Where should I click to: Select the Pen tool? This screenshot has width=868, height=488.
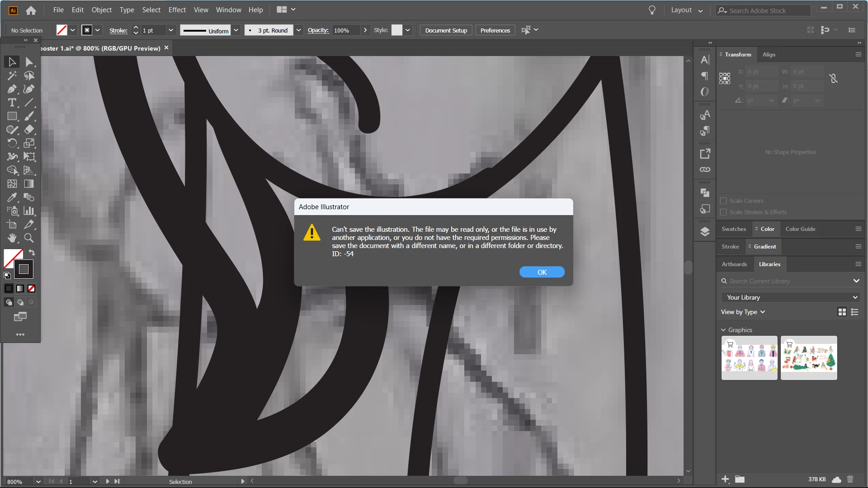point(12,89)
